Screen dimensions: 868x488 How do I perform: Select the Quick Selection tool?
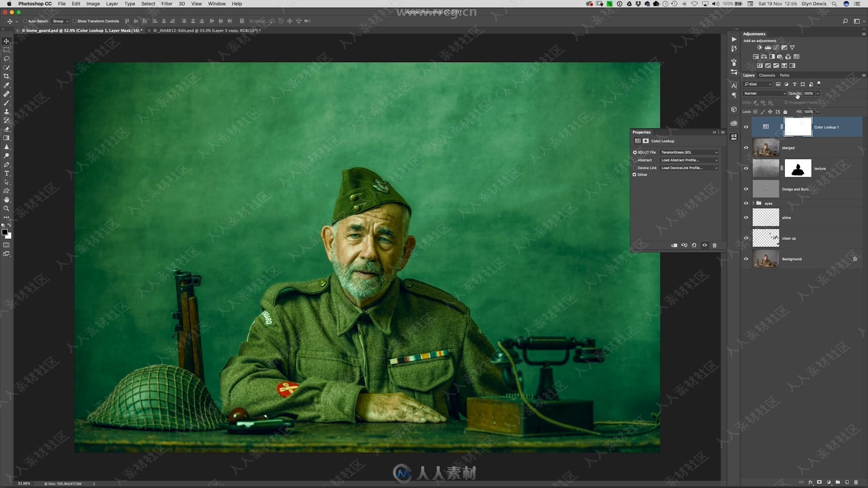click(x=6, y=67)
